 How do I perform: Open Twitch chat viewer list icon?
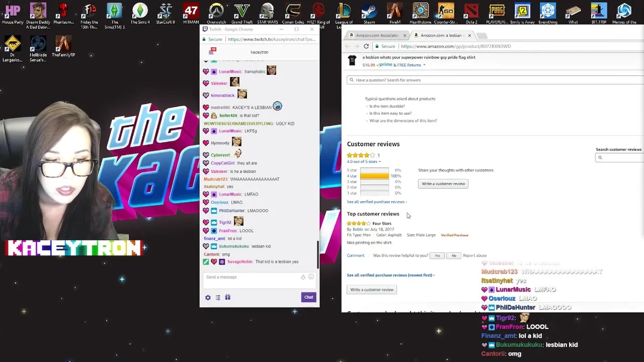pyautogui.click(x=218, y=298)
